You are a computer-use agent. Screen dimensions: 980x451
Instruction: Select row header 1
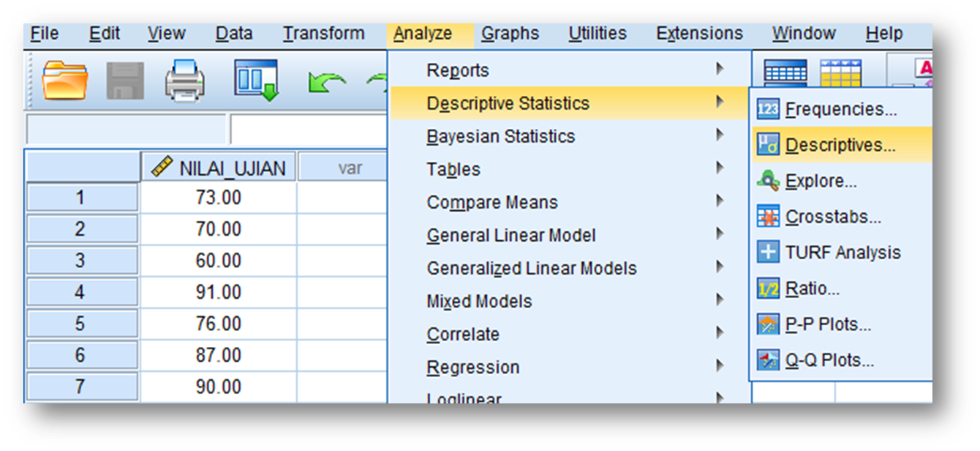(81, 198)
